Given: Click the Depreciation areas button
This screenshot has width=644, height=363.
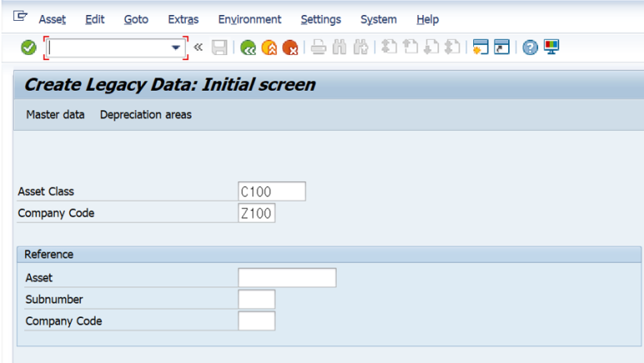Looking at the screenshot, I should point(146,115).
